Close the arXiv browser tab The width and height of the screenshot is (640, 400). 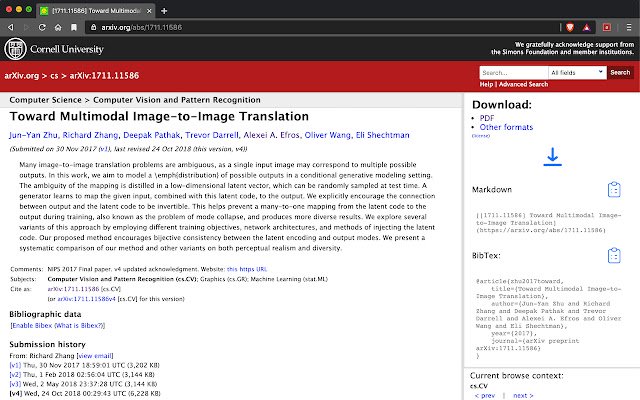tap(149, 11)
